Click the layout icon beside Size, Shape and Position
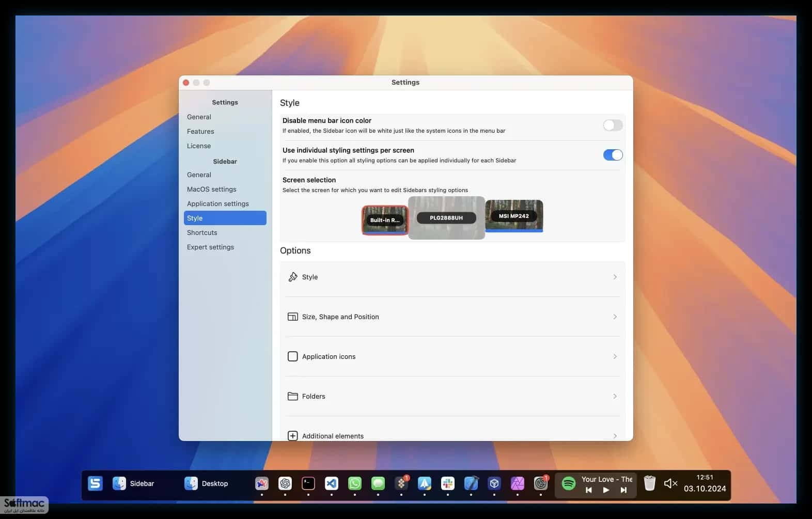812x519 pixels. (x=293, y=317)
